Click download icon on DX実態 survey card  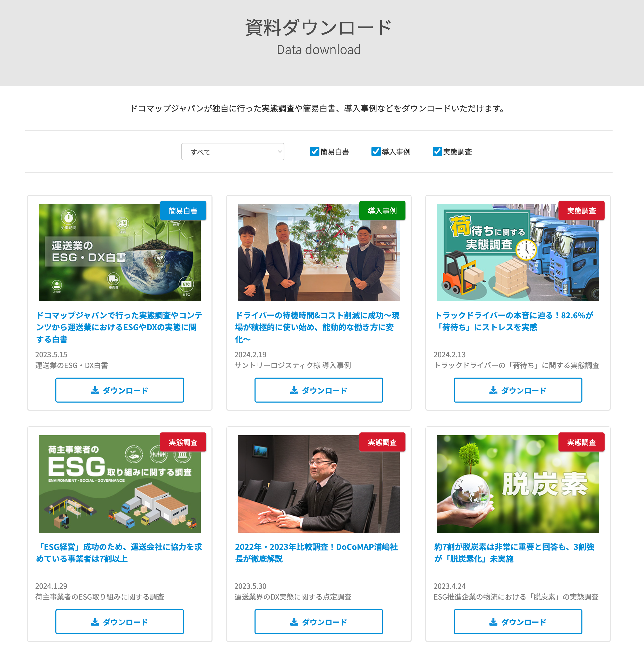tap(294, 622)
